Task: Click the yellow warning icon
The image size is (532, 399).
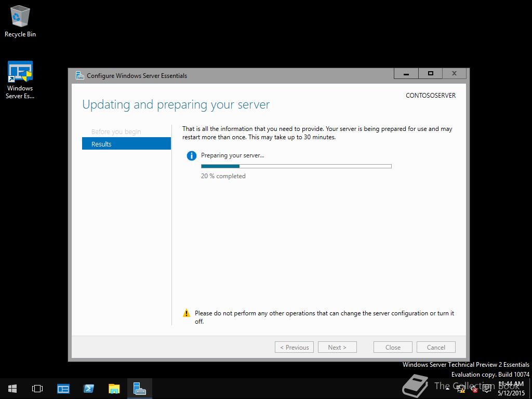Action: [x=187, y=313]
